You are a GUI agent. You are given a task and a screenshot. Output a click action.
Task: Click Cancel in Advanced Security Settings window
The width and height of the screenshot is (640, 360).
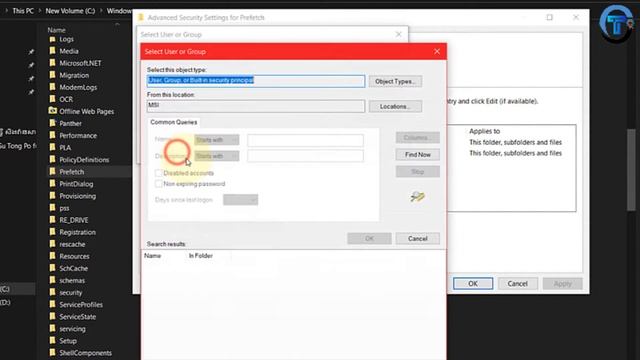518,283
